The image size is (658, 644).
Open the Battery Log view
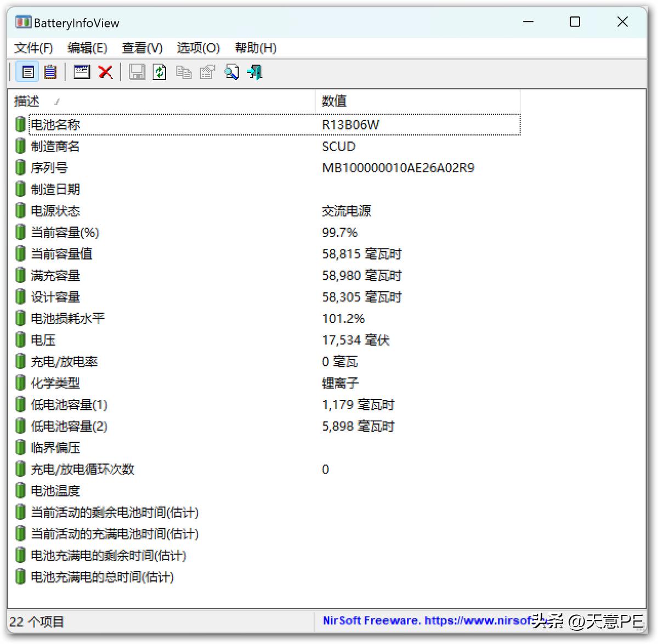point(50,72)
